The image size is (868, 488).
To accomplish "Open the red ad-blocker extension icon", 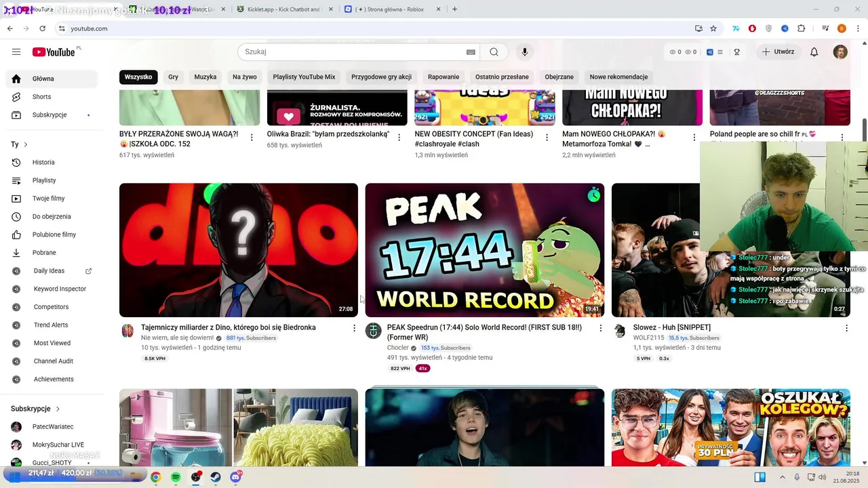I will coord(752,28).
